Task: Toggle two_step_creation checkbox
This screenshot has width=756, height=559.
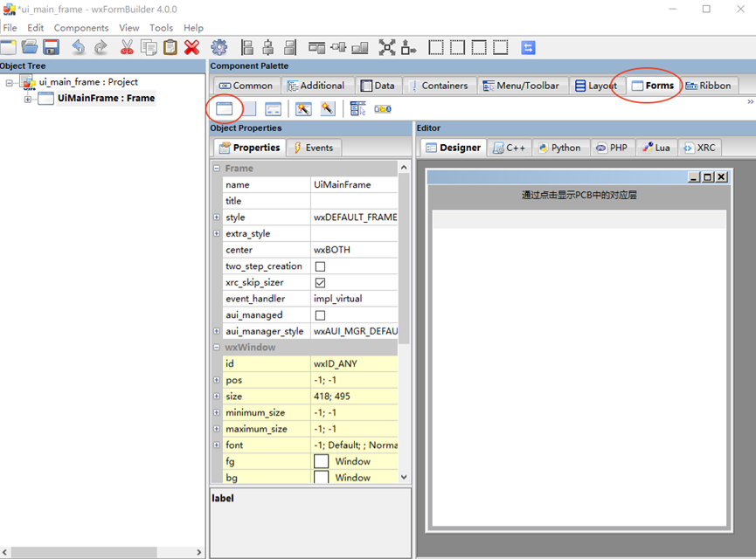Action: coord(320,266)
